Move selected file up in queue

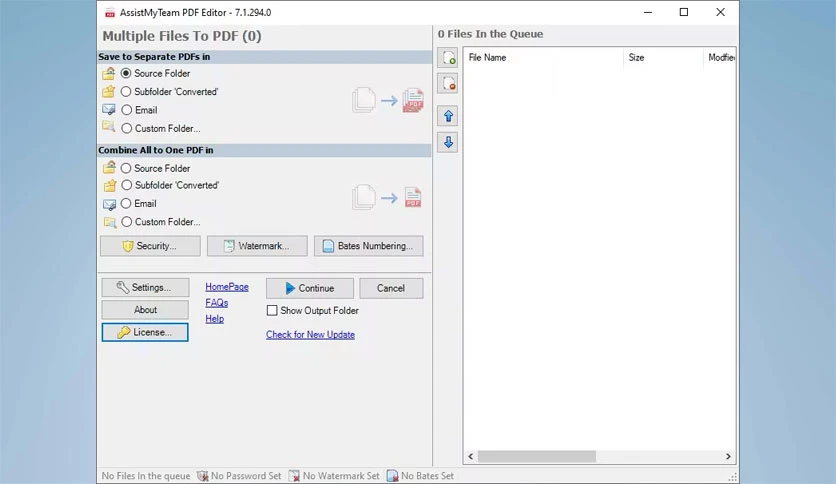(448, 116)
